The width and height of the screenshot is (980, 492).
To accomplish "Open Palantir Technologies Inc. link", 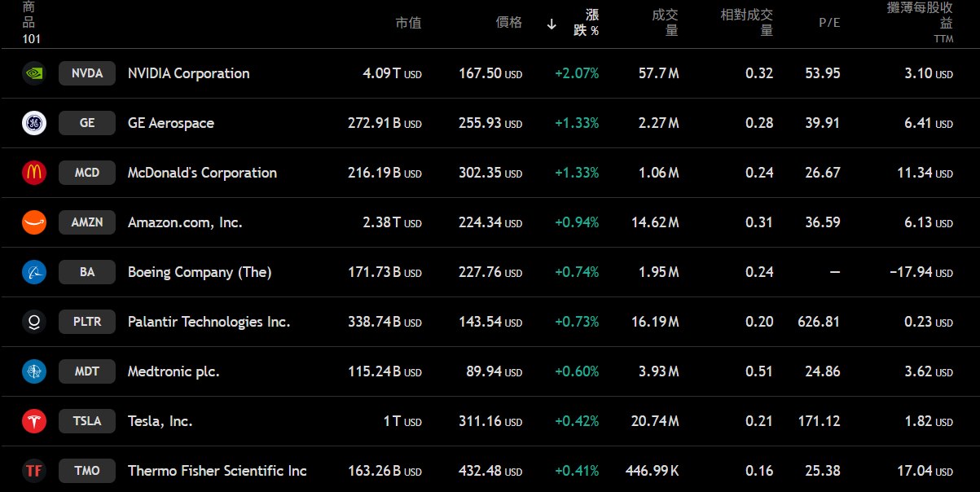I will coord(209,322).
